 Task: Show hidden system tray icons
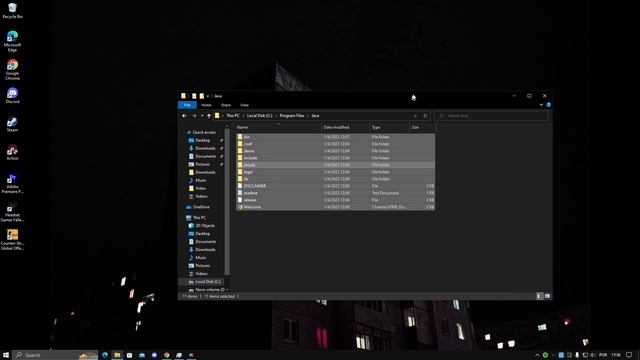(537, 355)
